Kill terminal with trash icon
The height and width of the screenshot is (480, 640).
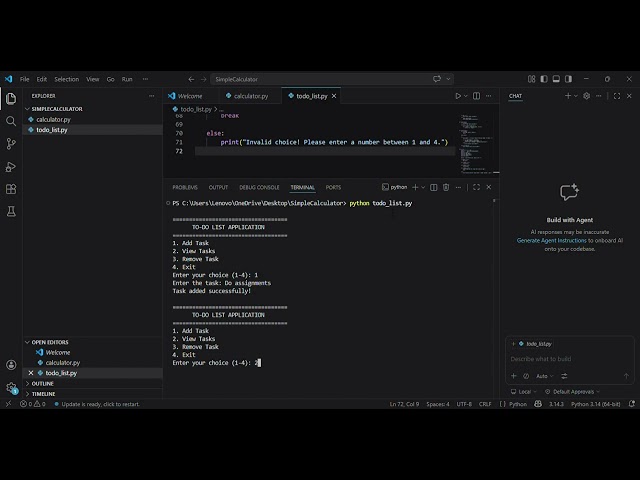(446, 187)
